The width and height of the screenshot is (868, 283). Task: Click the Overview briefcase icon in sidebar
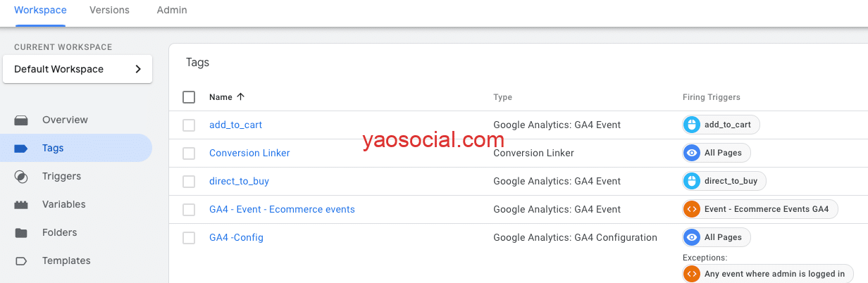21,120
